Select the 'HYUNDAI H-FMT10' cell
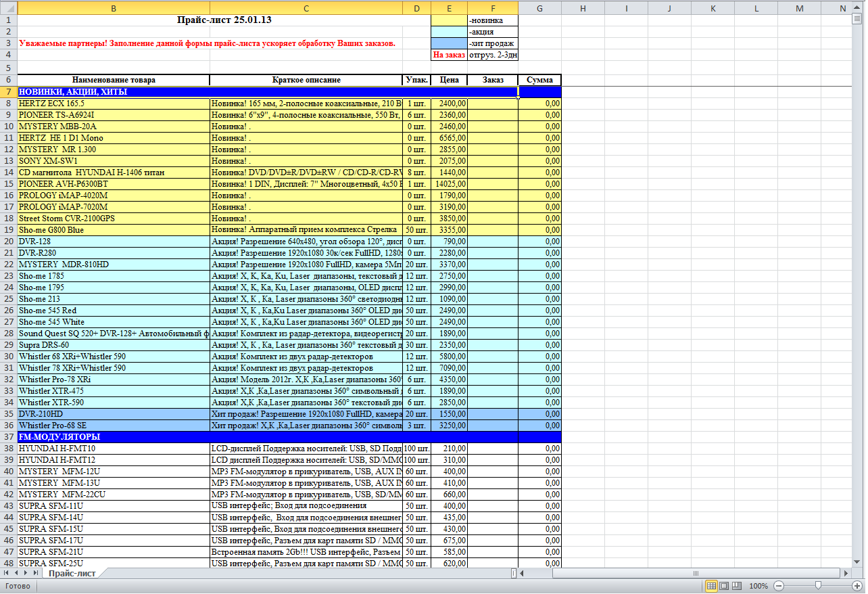The width and height of the screenshot is (868, 594). click(114, 448)
